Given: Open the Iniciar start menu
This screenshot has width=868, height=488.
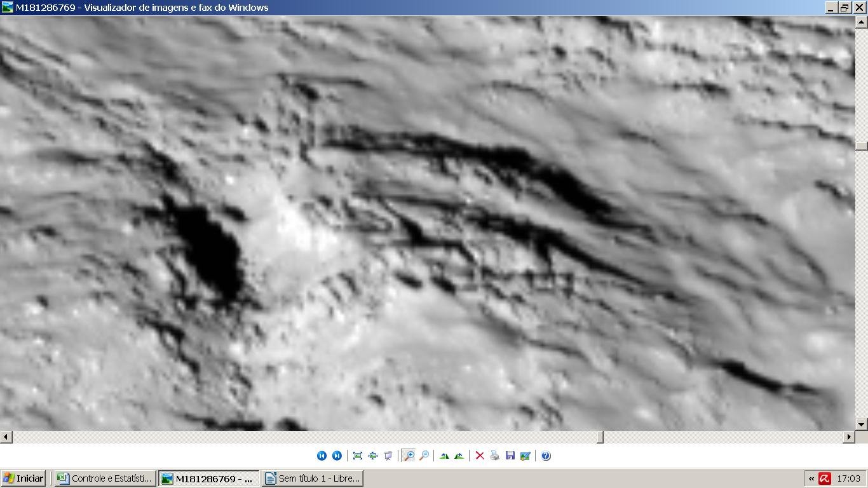Looking at the screenshot, I should pos(24,478).
